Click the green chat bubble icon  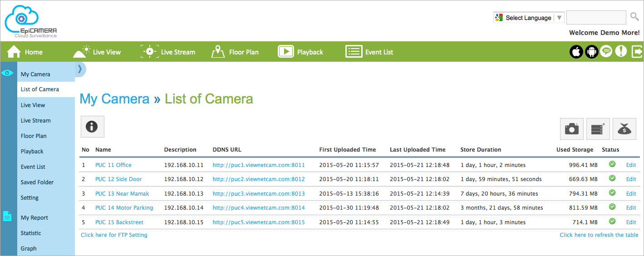[606, 51]
